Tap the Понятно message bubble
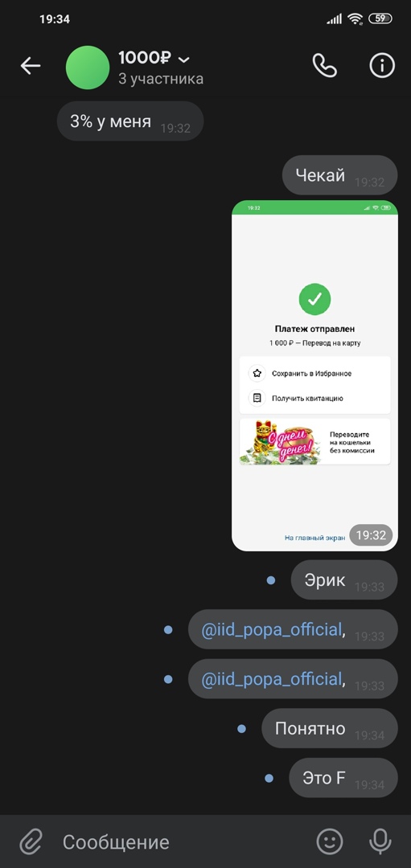Screen dimensions: 411x868 [x=330, y=728]
